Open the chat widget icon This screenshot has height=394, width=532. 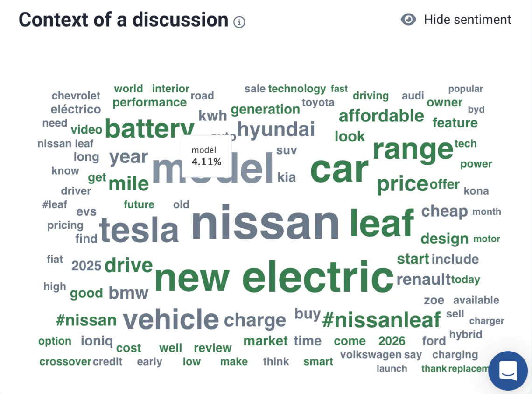click(x=508, y=371)
